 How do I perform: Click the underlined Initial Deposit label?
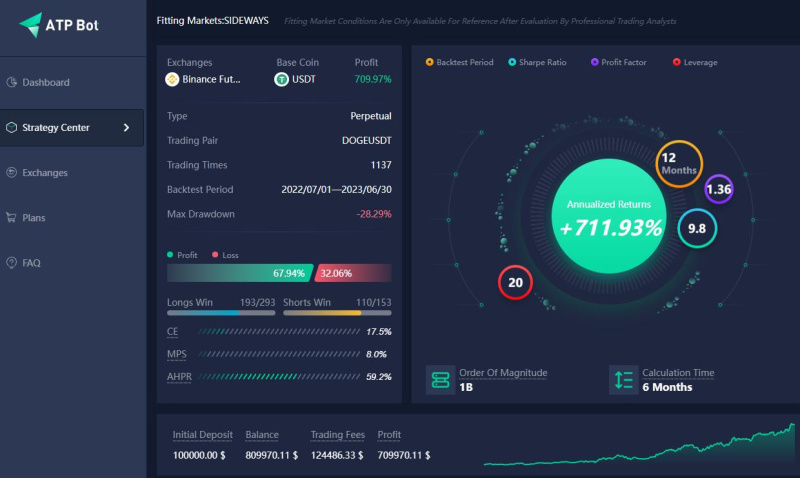click(x=203, y=435)
